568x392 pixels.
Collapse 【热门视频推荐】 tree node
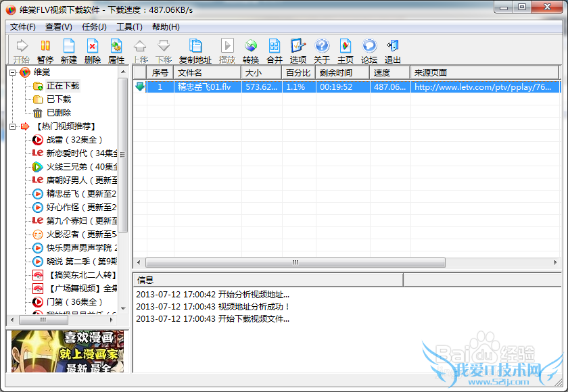pyautogui.click(x=13, y=126)
